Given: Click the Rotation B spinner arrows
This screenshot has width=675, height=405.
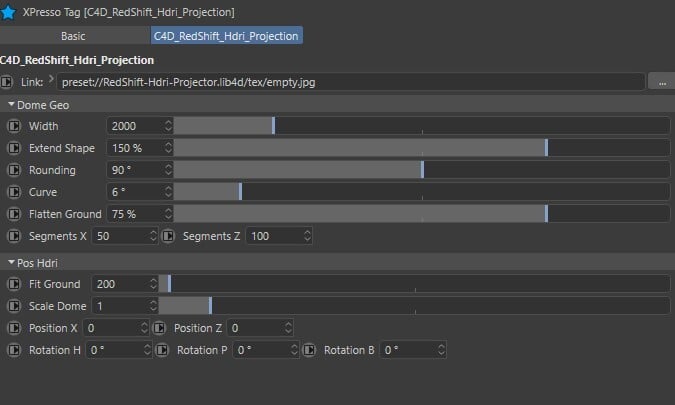Looking at the screenshot, I should 441,350.
